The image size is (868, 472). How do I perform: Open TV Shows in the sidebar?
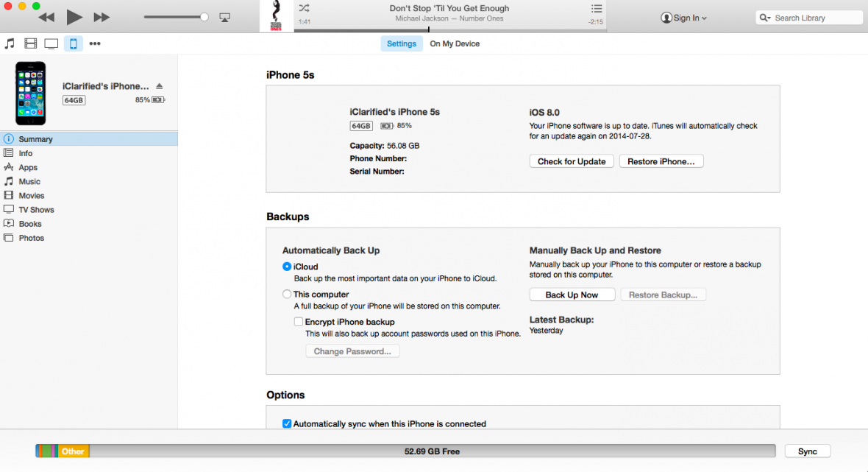(x=88, y=209)
